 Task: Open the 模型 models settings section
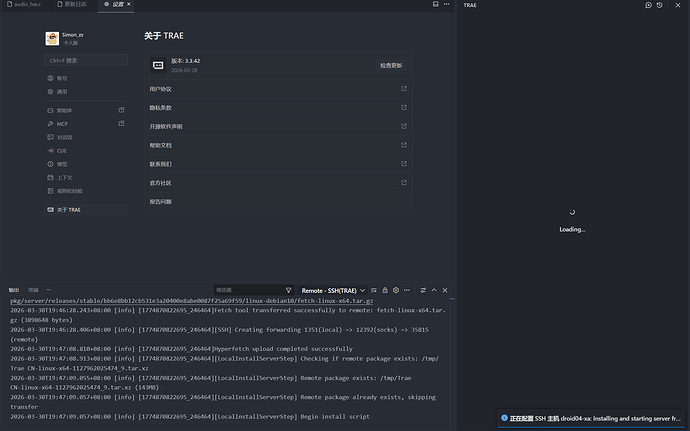(x=86, y=164)
